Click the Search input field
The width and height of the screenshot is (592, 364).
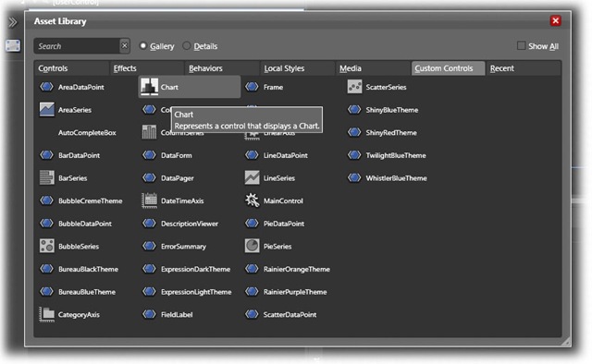tap(77, 46)
